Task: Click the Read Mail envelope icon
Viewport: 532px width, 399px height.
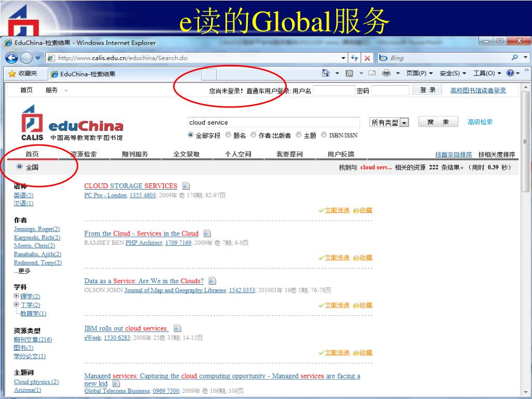Action: (x=372, y=73)
